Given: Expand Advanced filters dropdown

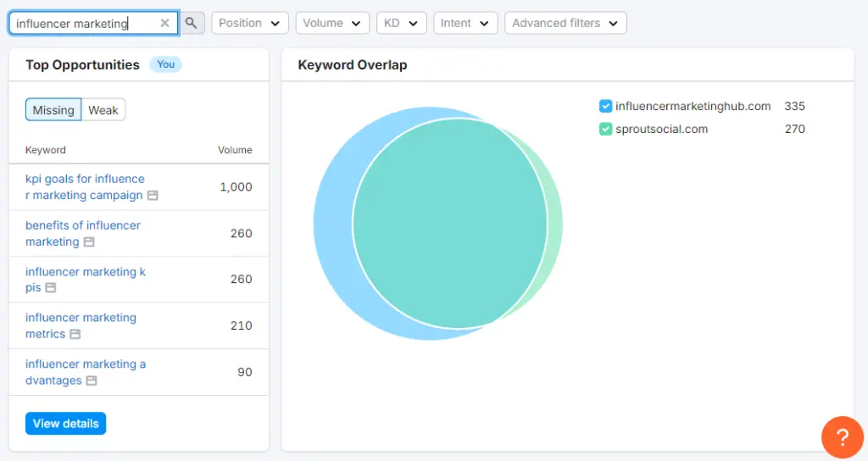Looking at the screenshot, I should 565,23.
